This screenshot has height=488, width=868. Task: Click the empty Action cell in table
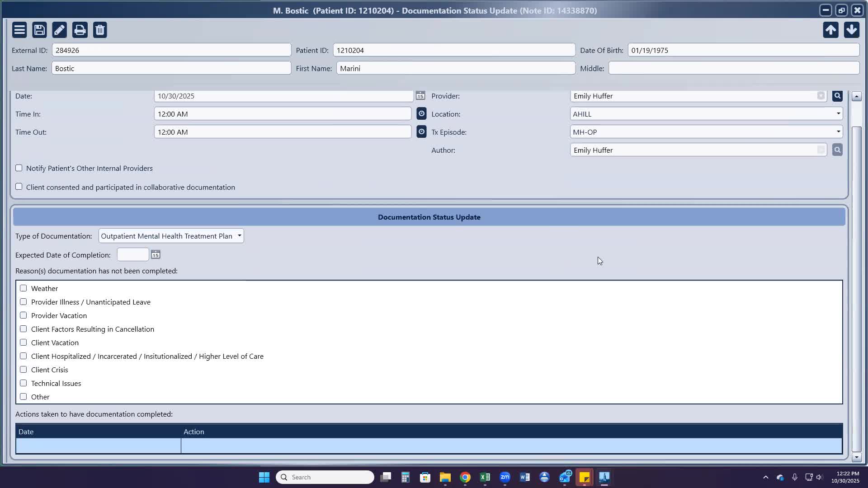[x=511, y=446]
